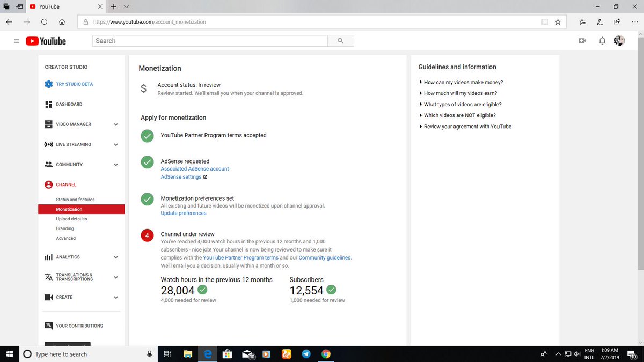Click into the YouTube search field

210,41
